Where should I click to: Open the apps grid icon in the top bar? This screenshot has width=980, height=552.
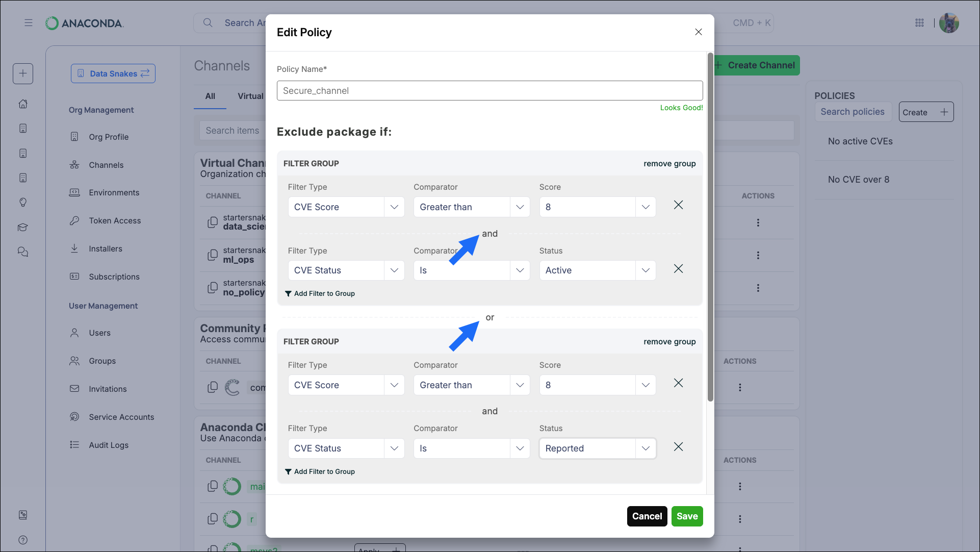point(920,22)
